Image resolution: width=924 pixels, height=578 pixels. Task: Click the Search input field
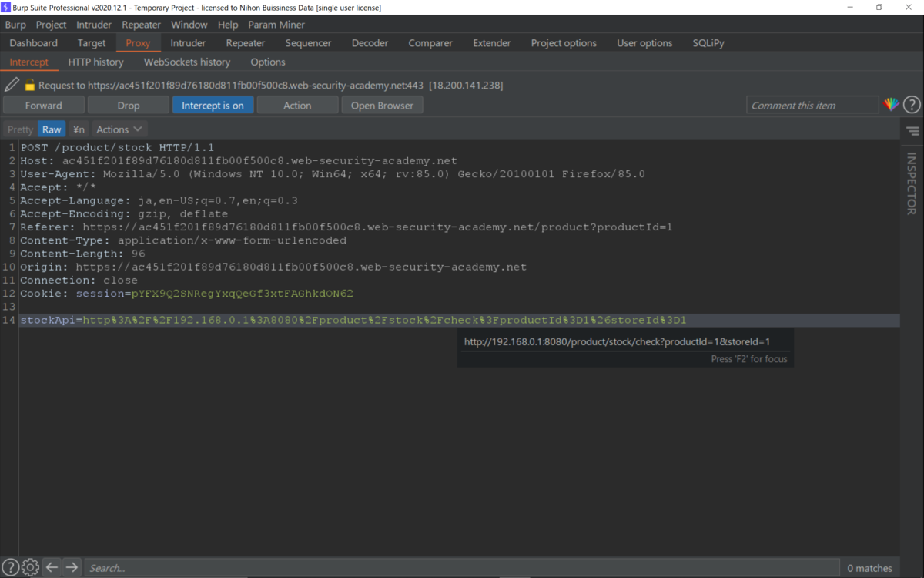[462, 568]
